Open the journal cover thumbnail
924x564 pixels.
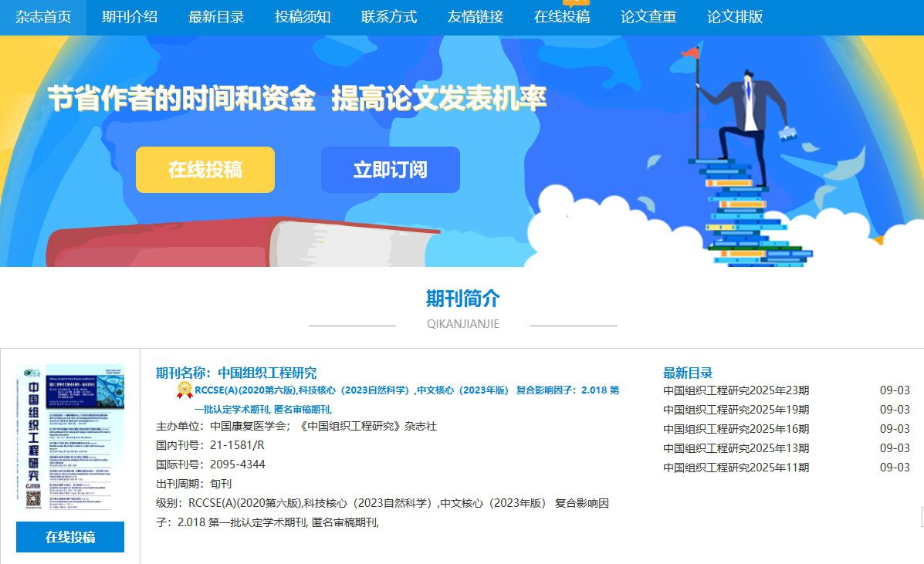tap(70, 437)
